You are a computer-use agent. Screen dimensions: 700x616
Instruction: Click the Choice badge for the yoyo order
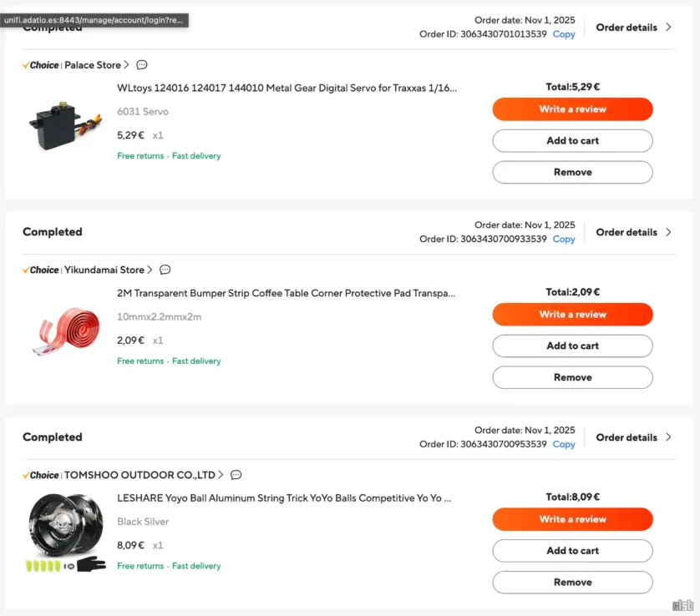[x=40, y=474]
